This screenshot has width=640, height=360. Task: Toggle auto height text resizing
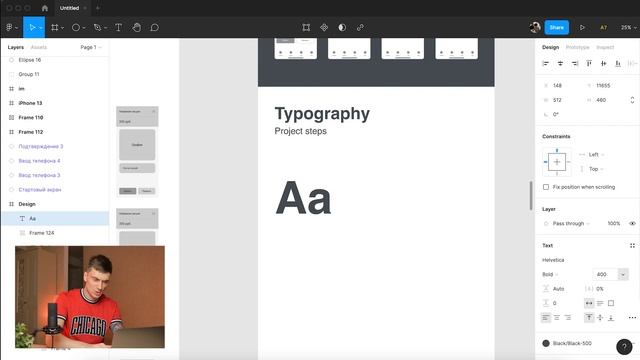click(x=600, y=303)
